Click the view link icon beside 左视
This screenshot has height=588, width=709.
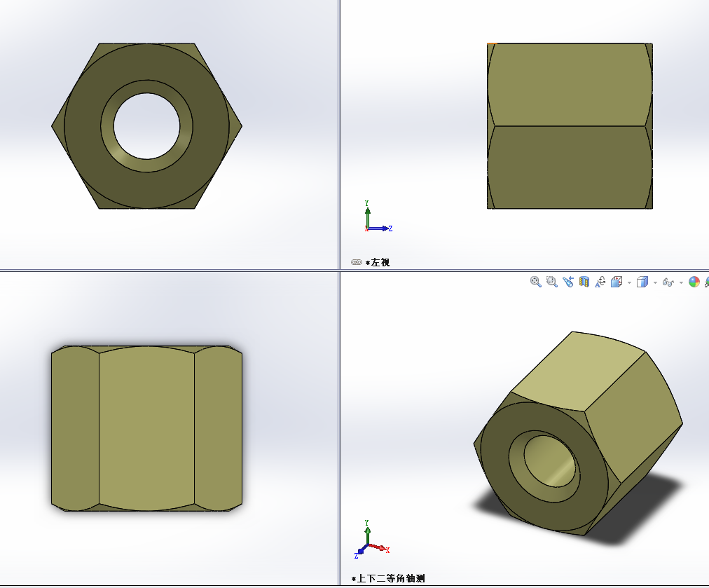357,262
